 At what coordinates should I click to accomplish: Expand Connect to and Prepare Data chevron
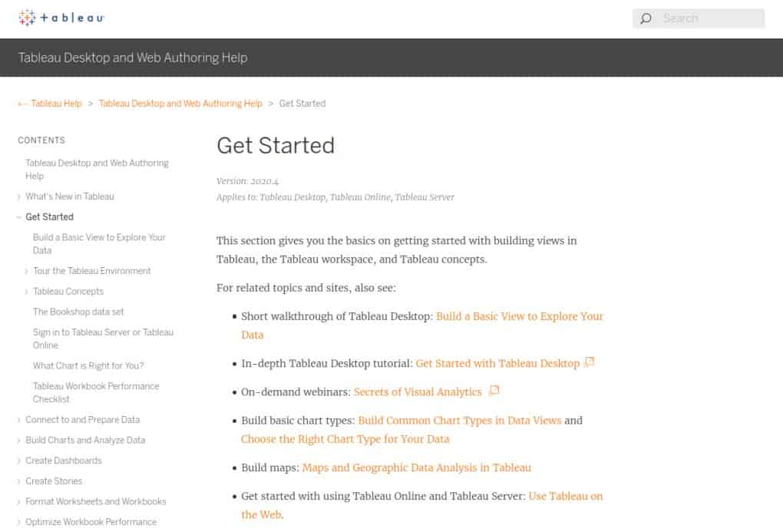(19, 420)
